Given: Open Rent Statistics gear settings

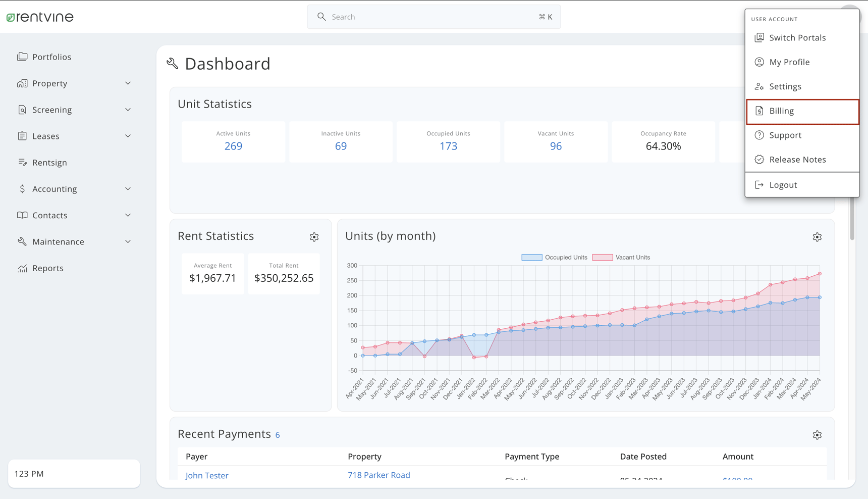Looking at the screenshot, I should (314, 237).
